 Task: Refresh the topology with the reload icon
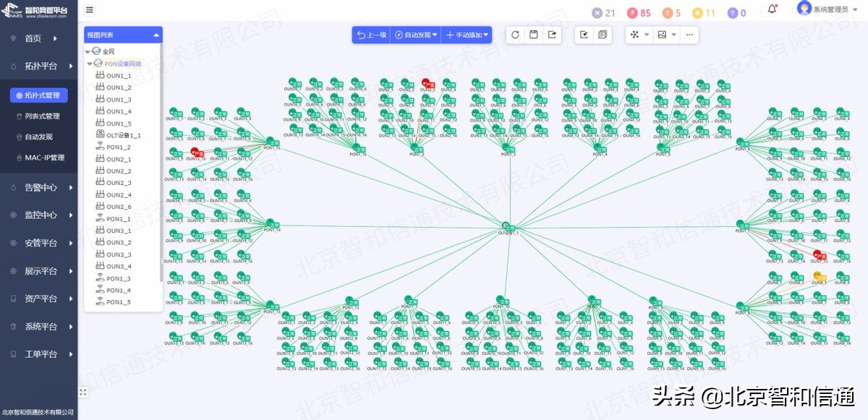[515, 35]
